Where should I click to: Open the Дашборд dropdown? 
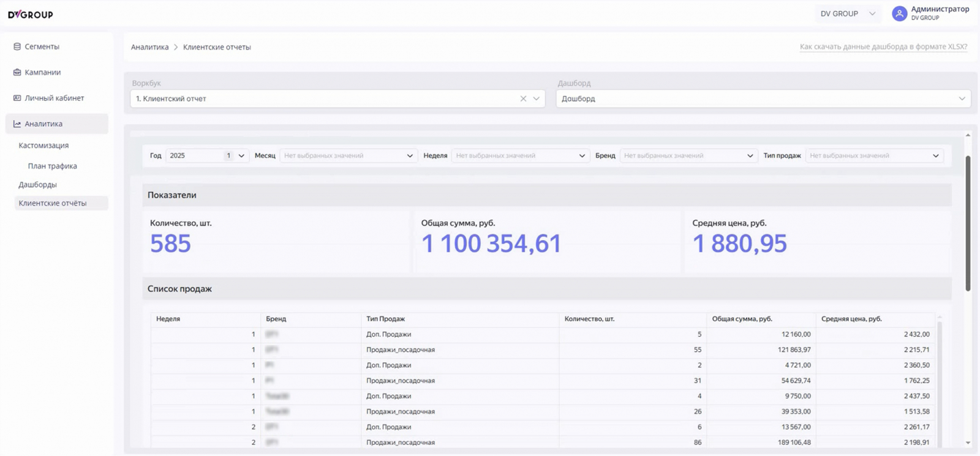(763, 99)
